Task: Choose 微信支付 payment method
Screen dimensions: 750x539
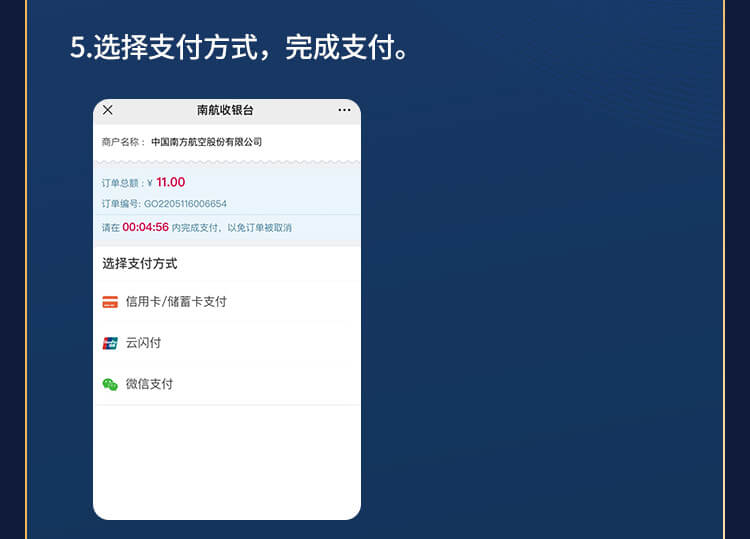Action: [x=227, y=384]
